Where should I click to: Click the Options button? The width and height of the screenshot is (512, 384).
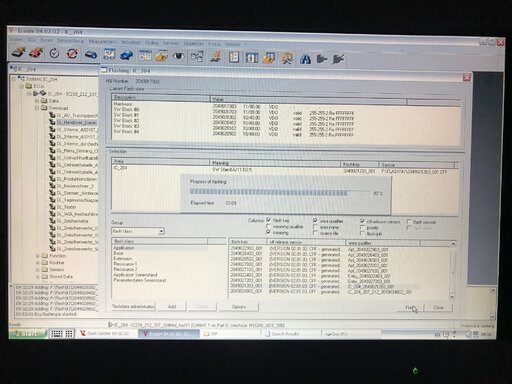pos(239,307)
